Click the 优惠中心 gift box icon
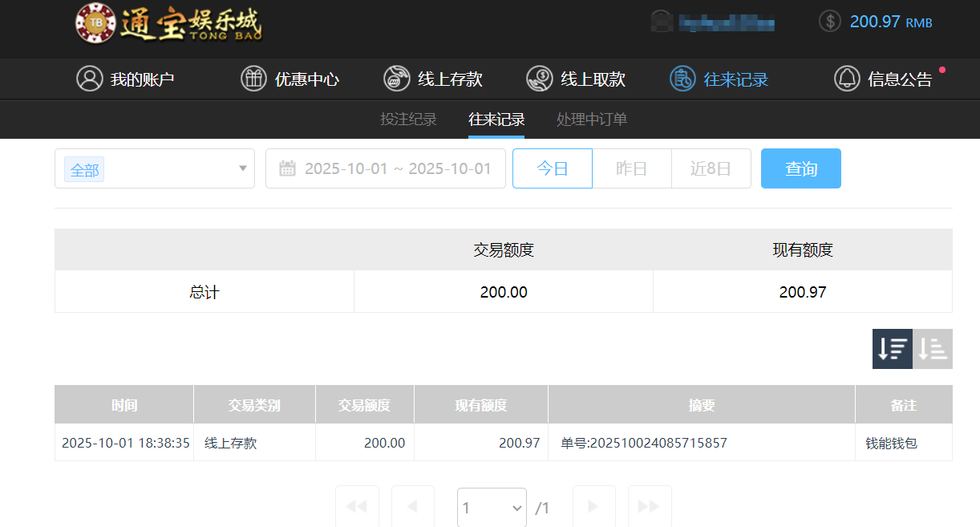The image size is (980, 527). coord(253,79)
